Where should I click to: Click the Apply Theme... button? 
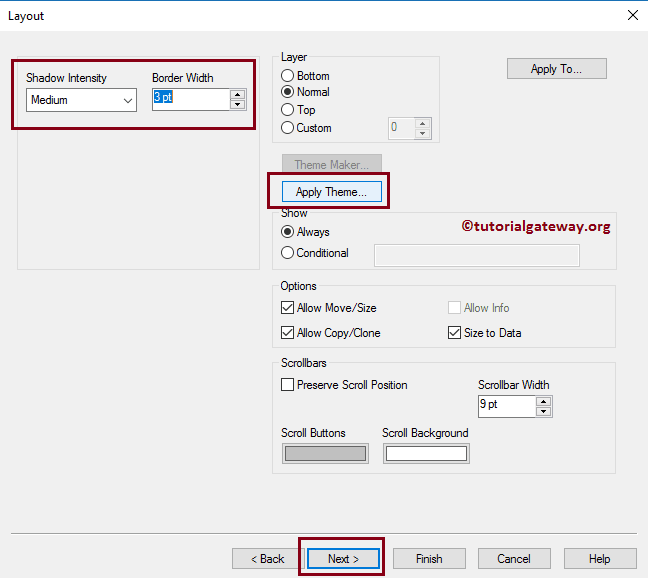click(331, 192)
